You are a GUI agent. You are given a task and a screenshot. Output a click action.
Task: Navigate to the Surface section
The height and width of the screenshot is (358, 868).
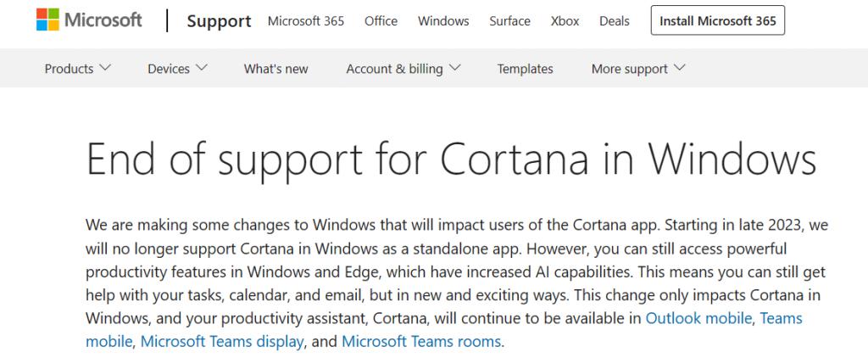click(x=509, y=21)
